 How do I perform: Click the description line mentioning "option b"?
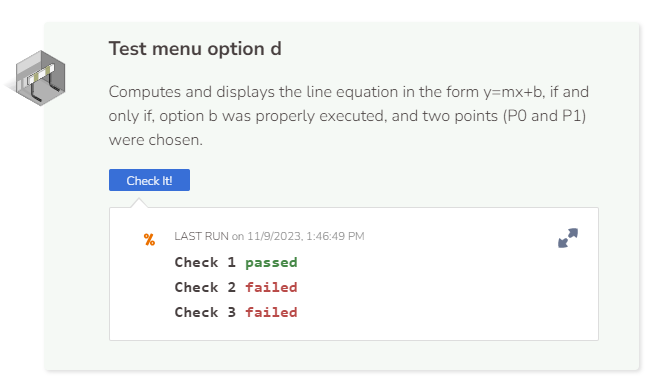(x=347, y=116)
